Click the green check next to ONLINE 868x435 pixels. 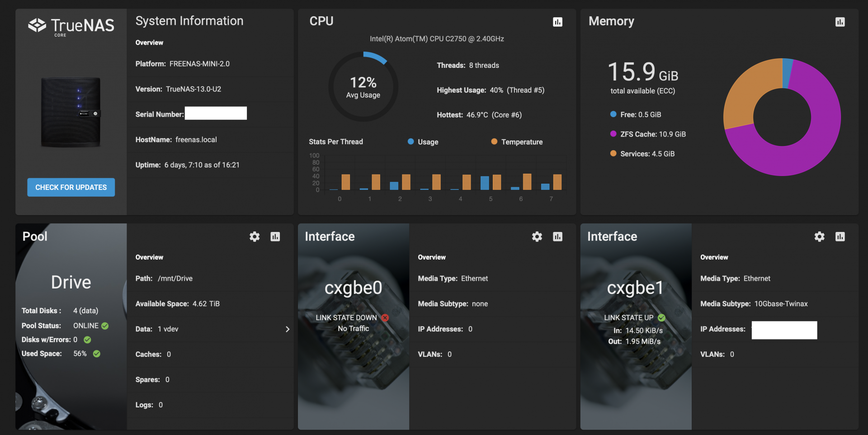105,326
